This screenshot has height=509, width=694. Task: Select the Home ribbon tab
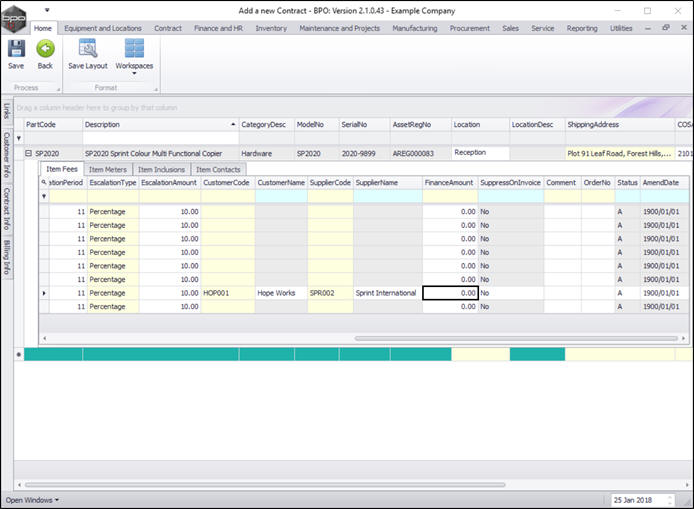tap(43, 28)
